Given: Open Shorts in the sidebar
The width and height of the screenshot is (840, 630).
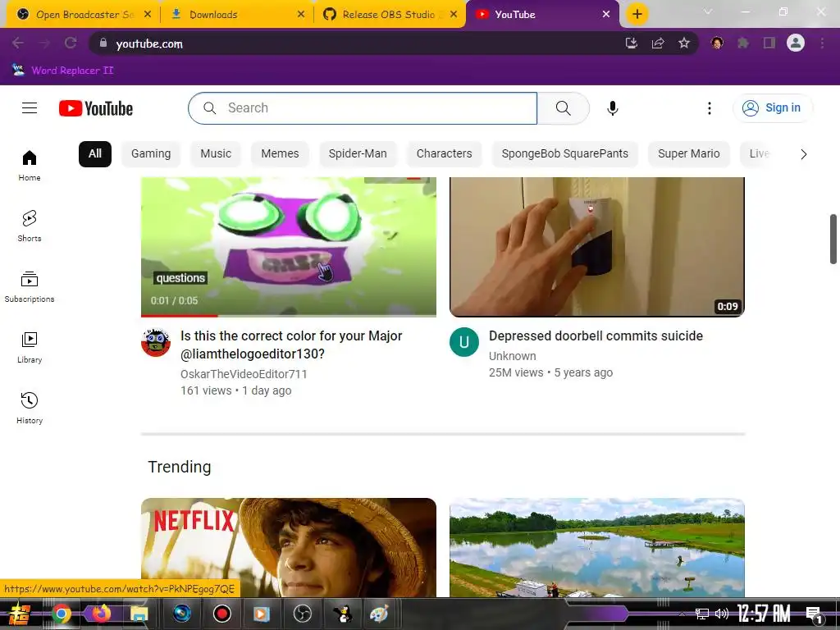Looking at the screenshot, I should coord(30,226).
